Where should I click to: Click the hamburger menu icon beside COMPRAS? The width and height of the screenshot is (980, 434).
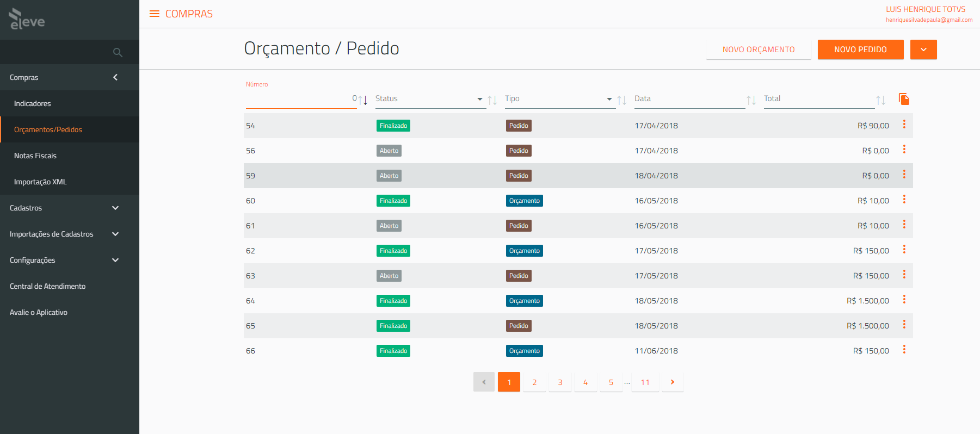[155, 14]
